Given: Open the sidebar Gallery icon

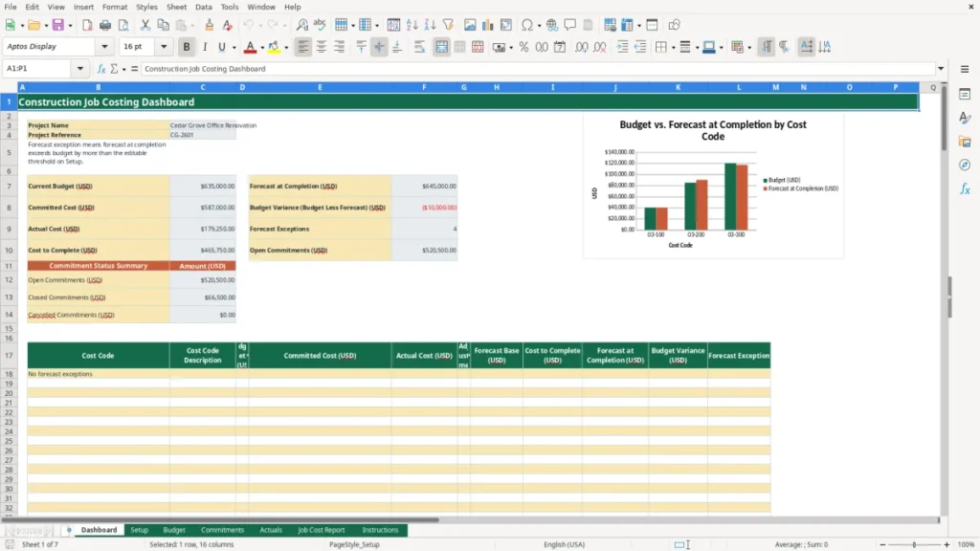Looking at the screenshot, I should [x=965, y=142].
